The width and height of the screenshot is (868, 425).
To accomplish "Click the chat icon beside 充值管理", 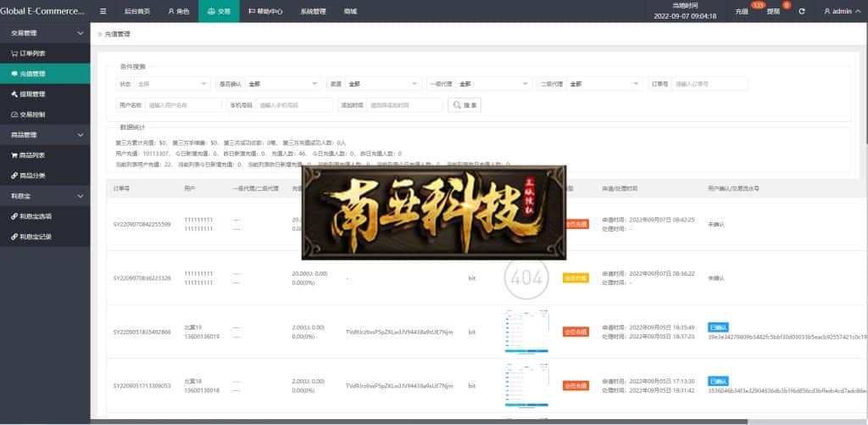I will pyautogui.click(x=14, y=74).
